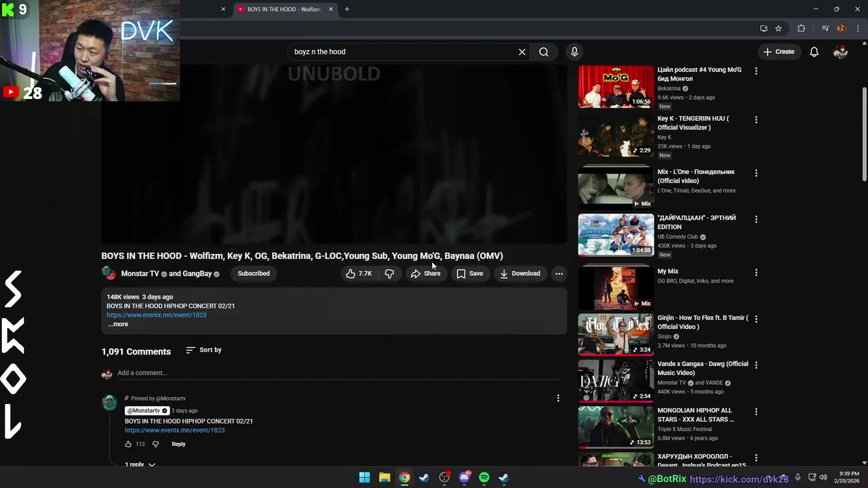Start voice search with microphone icon
Viewport: 868px width, 488px height.
click(x=574, y=52)
